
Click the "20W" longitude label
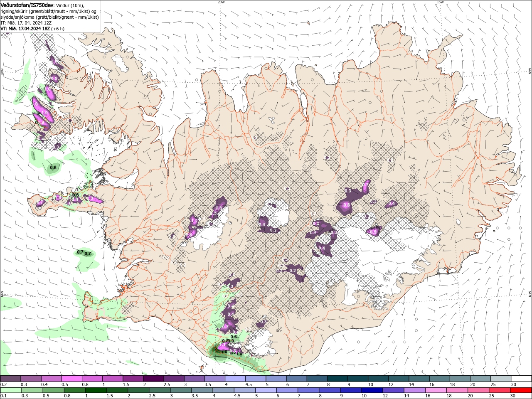click(221, 2)
